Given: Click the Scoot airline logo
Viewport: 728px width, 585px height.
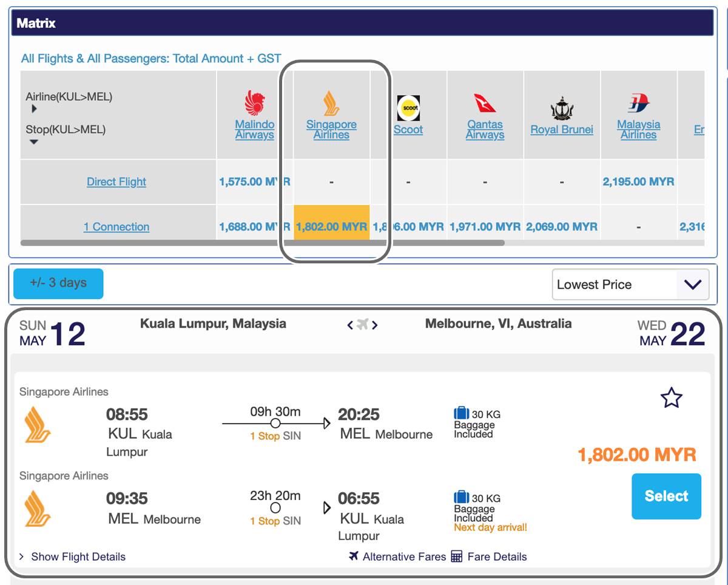Looking at the screenshot, I should [x=408, y=108].
